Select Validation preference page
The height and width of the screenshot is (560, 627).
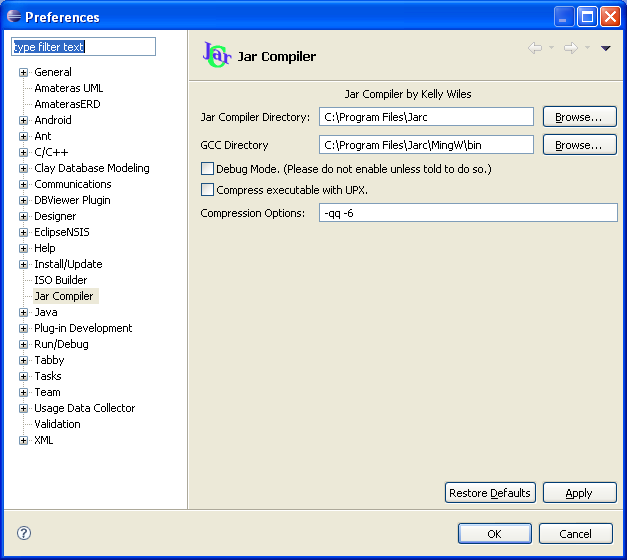(57, 424)
